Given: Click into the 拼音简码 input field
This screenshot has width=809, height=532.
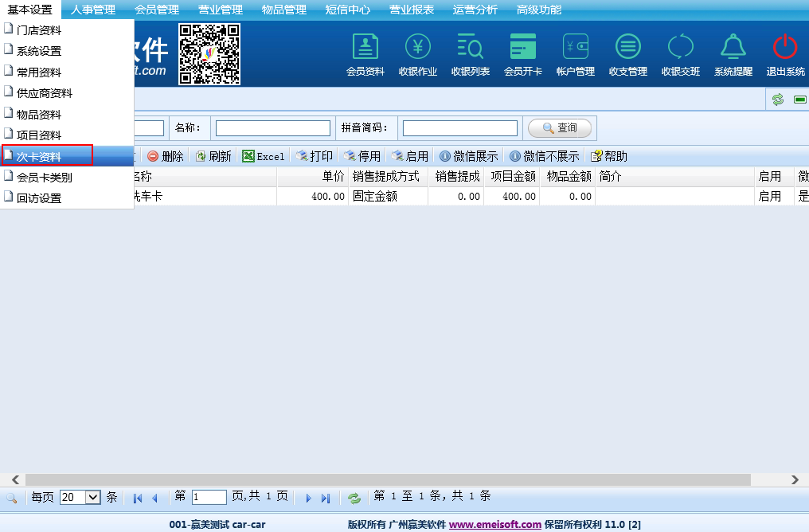Looking at the screenshot, I should pos(459,128).
